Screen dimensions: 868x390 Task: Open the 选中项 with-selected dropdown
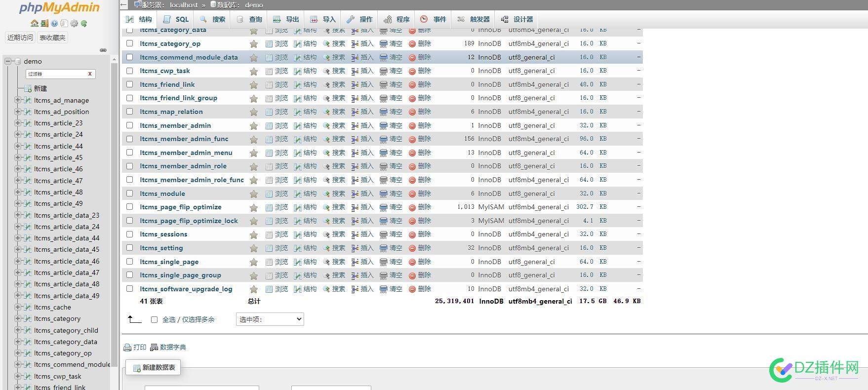270,319
